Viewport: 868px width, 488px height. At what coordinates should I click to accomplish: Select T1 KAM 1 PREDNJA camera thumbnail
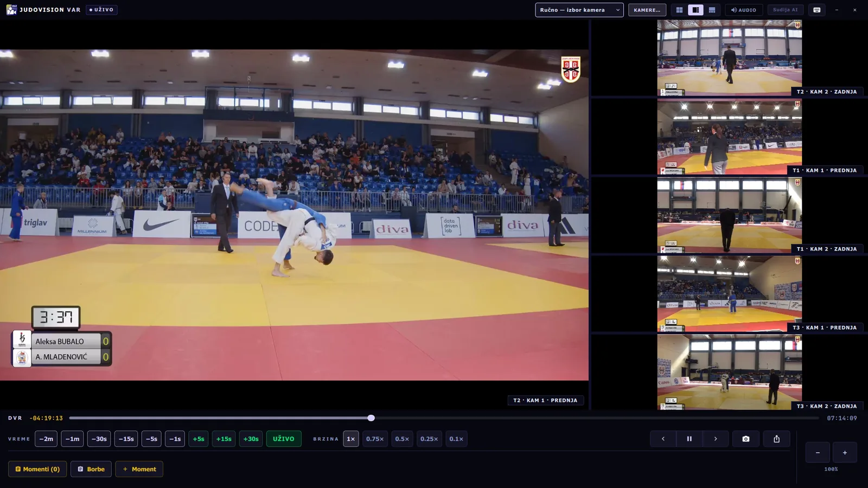729,137
